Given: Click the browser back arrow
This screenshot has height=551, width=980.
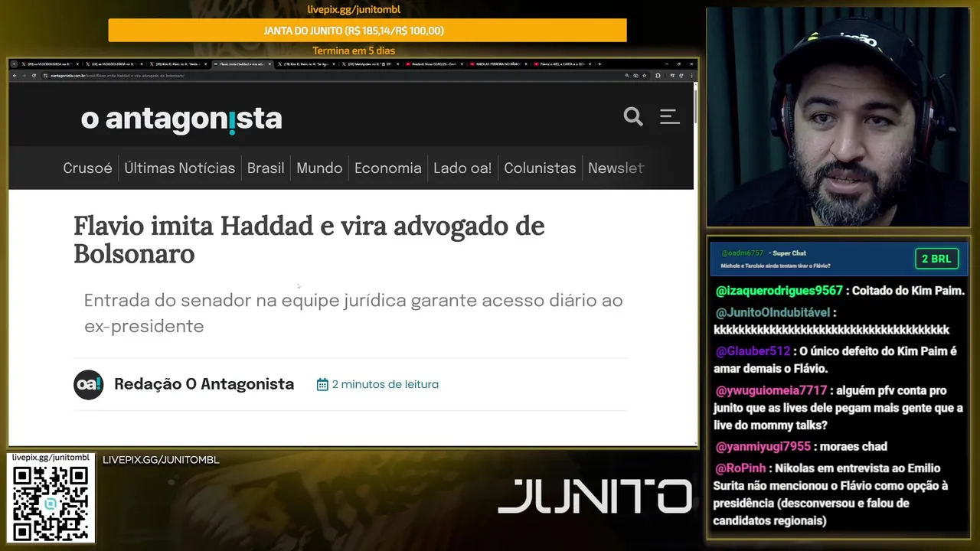Looking at the screenshot, I should pyautogui.click(x=15, y=76).
